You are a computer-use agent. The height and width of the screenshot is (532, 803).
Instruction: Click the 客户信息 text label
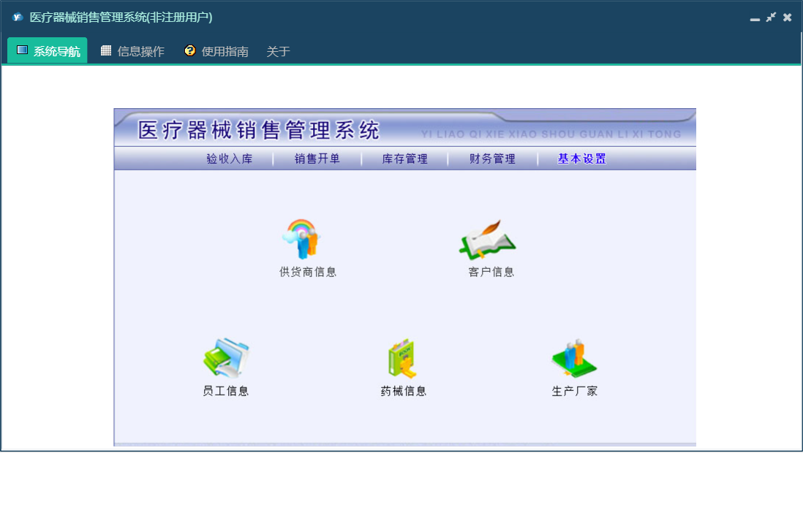click(x=491, y=272)
